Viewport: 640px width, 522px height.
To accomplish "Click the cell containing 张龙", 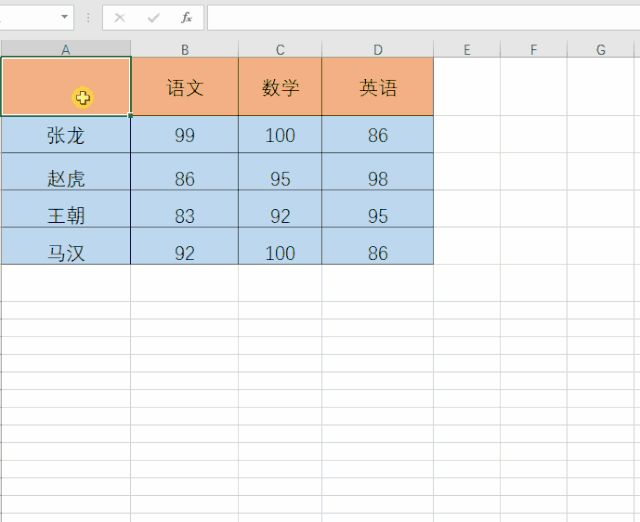I will pos(65,135).
